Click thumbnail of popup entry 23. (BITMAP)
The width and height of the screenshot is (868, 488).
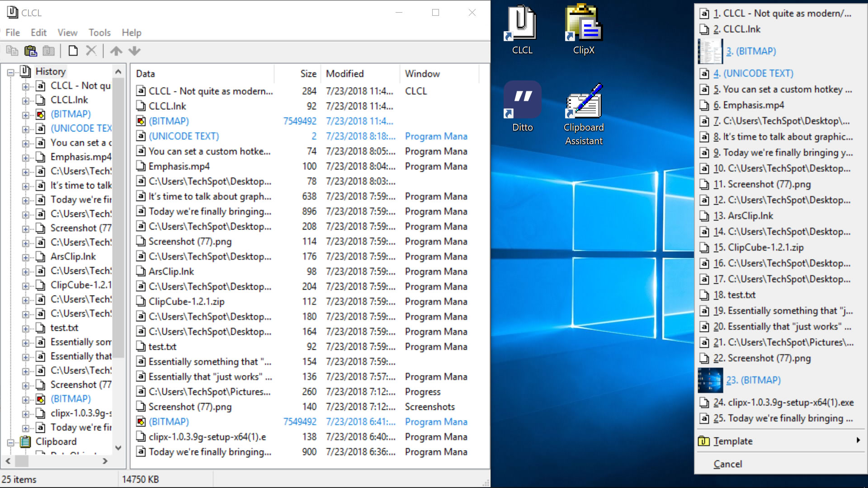710,380
